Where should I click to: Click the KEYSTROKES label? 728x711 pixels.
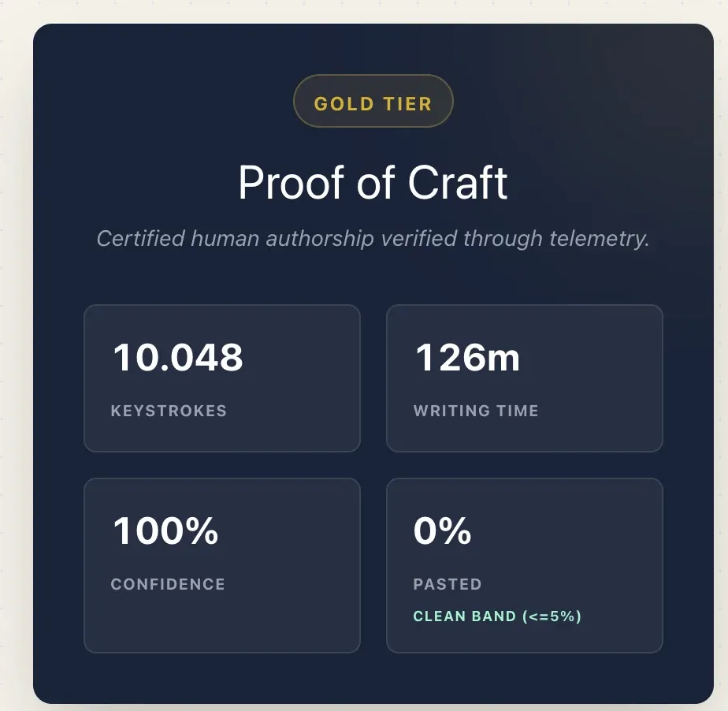(x=169, y=411)
